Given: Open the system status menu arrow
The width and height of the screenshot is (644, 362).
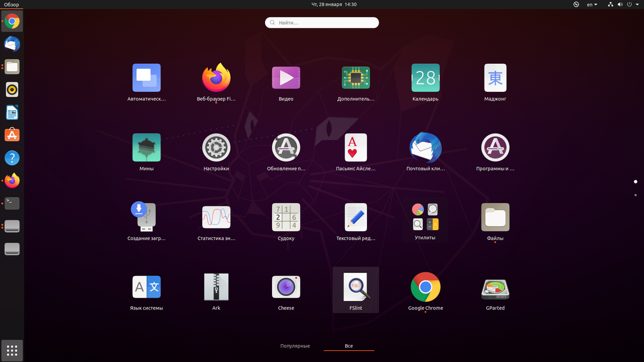Looking at the screenshot, I should pyautogui.click(x=637, y=4).
